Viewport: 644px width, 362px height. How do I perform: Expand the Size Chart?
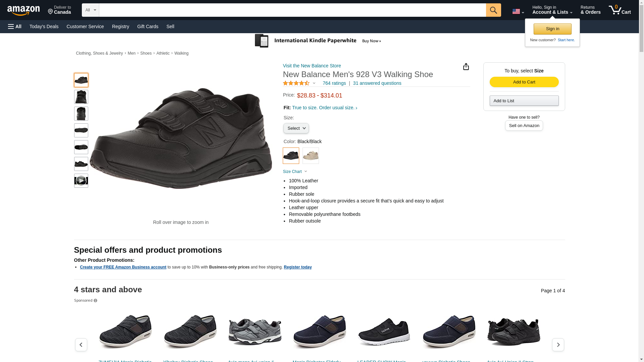tap(295, 172)
